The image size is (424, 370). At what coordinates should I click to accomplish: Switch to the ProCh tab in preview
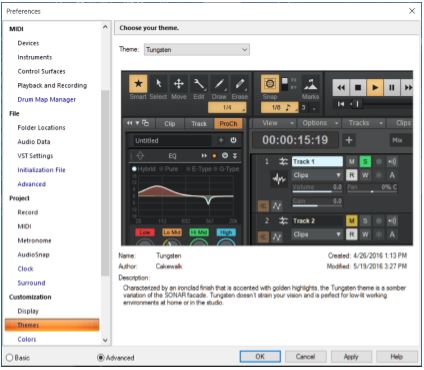[x=228, y=124]
